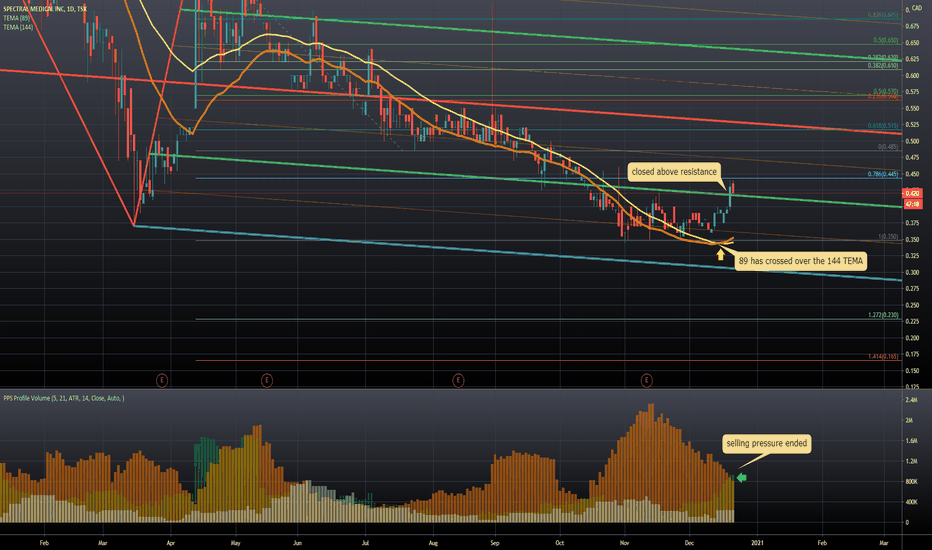Click the green left arrow in the volume pane

click(x=741, y=477)
